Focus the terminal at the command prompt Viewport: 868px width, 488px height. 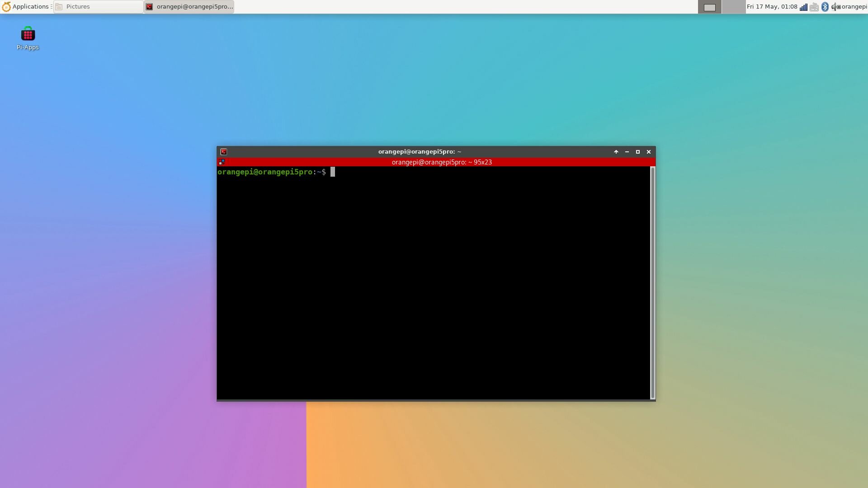[333, 172]
